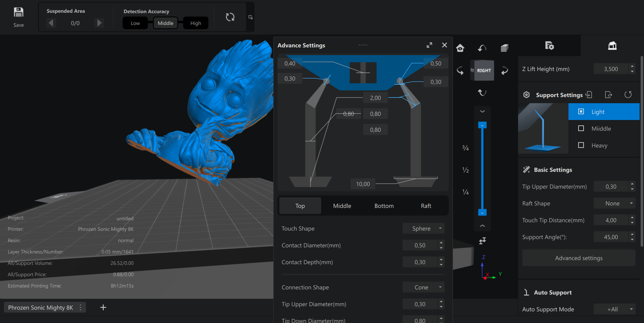Open the support building tab icon
Screen dimensions: 644x323
(x=612, y=45)
